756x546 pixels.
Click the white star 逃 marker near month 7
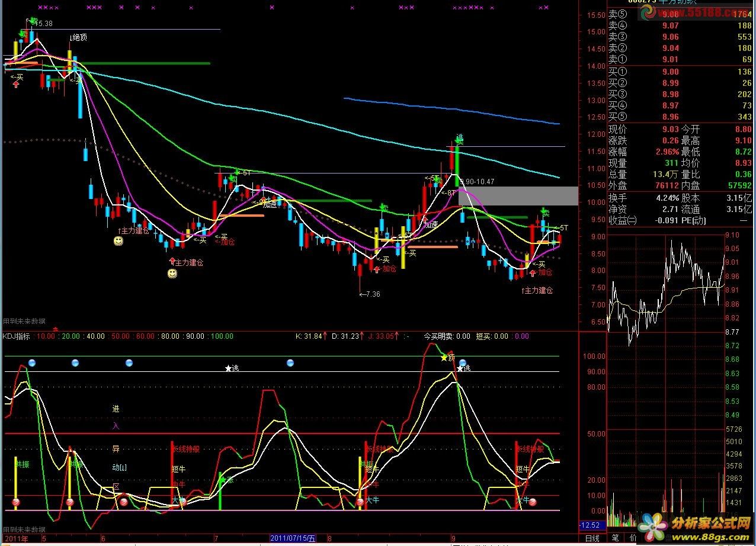pos(228,368)
